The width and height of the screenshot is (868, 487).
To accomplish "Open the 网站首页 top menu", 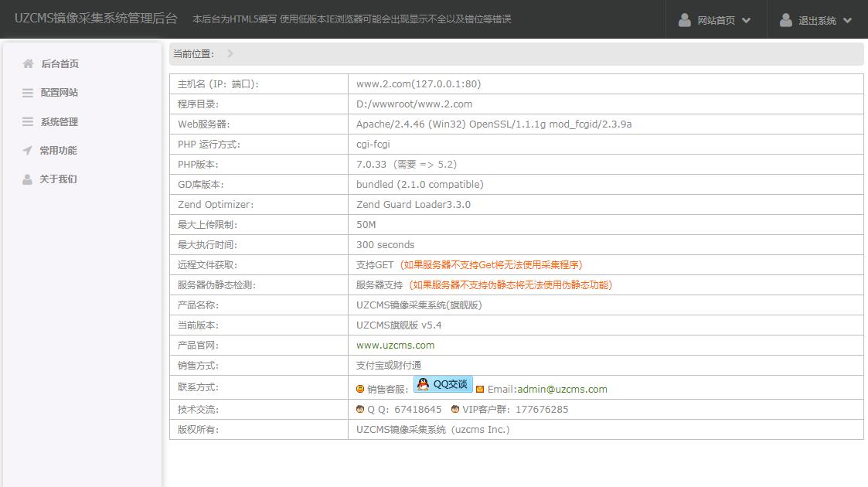I will coord(716,20).
